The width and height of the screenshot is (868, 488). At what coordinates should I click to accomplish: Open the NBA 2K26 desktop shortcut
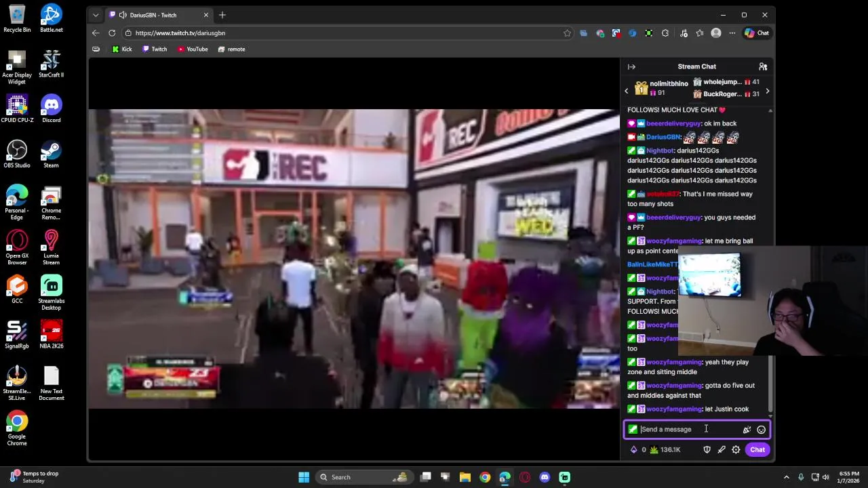click(52, 335)
